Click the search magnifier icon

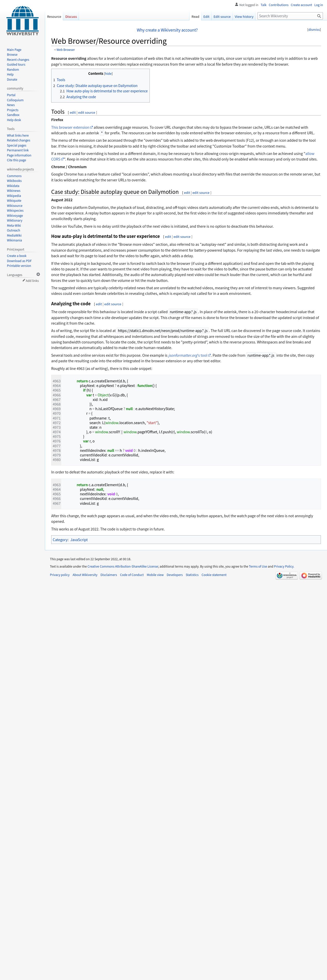(x=319, y=16)
